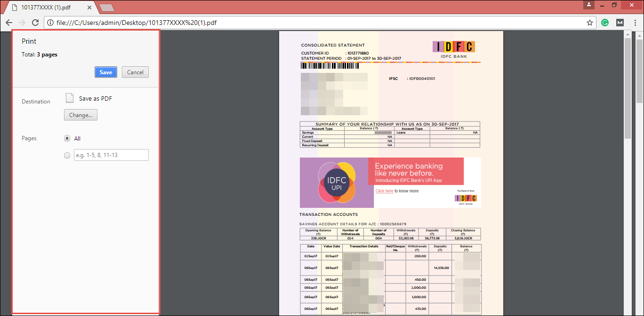Click the 2,000.00 withdrawal amount
This screenshot has width=644, height=316.
pyautogui.click(x=419, y=287)
